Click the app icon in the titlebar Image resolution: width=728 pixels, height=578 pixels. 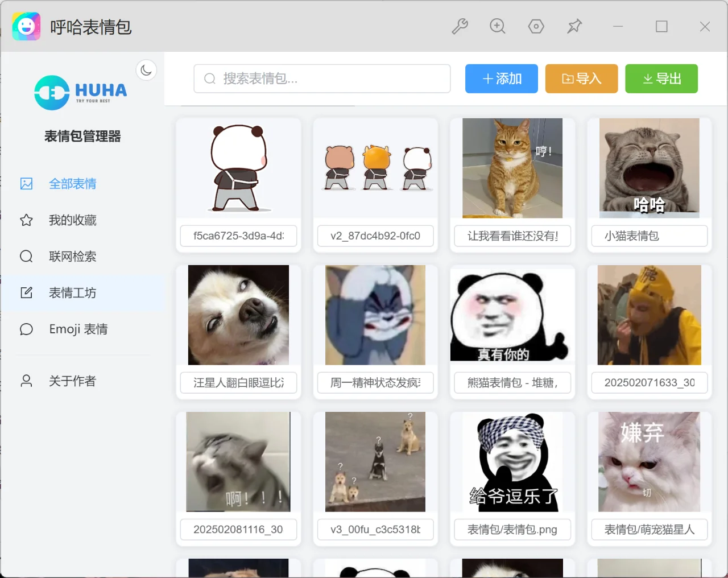26,26
